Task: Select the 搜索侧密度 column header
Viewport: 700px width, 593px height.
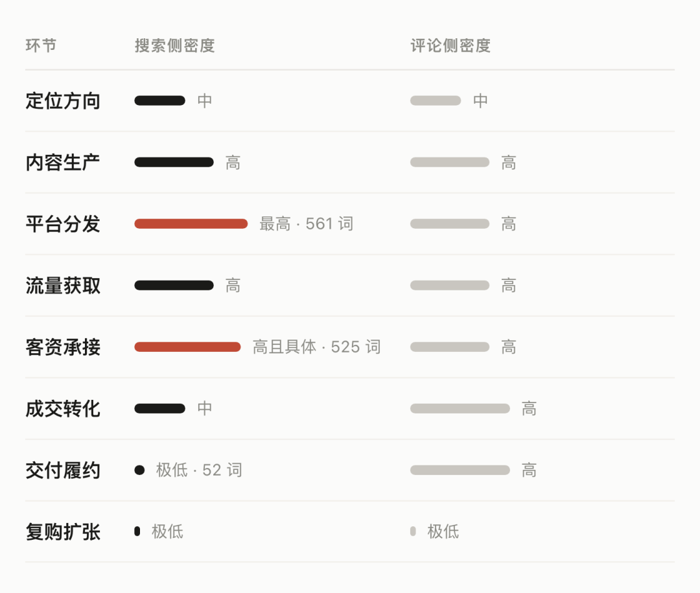Action: pos(174,45)
